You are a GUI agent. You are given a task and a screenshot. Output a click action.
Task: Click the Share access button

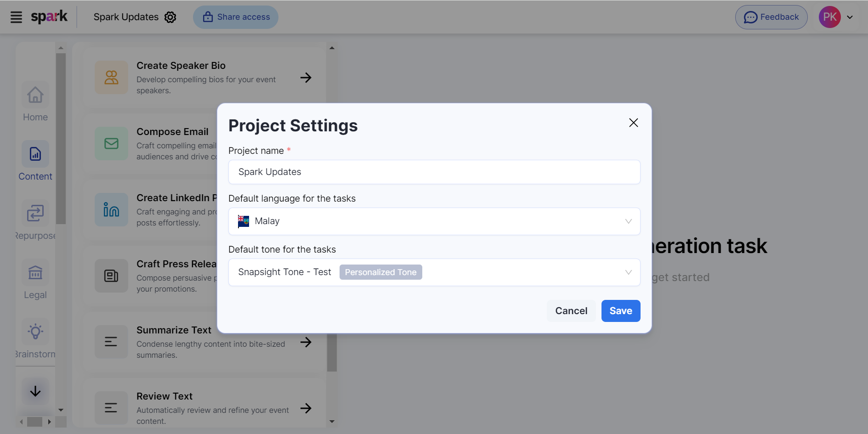[x=235, y=17]
